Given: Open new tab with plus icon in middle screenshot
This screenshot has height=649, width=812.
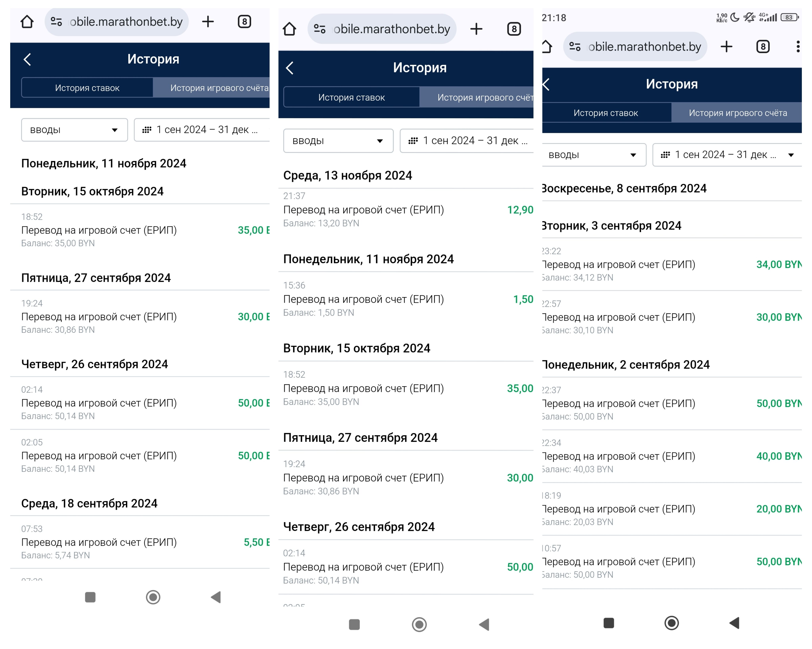Looking at the screenshot, I should click(476, 29).
